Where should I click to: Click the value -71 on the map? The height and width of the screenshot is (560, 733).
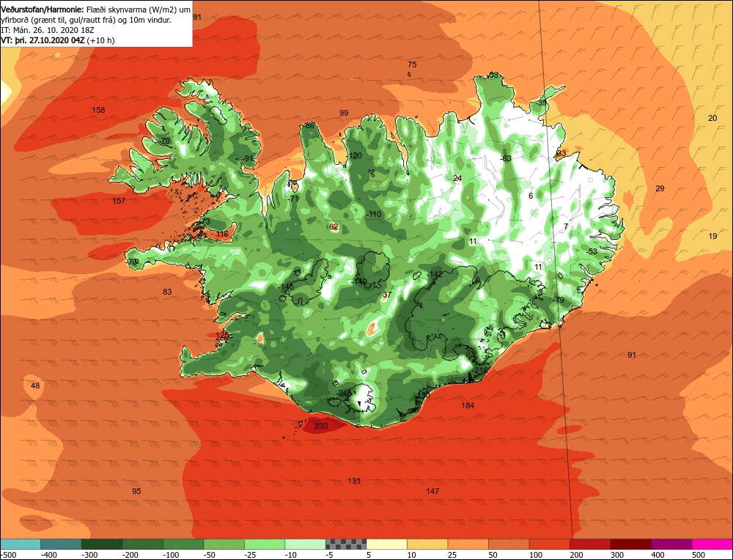pos(292,198)
